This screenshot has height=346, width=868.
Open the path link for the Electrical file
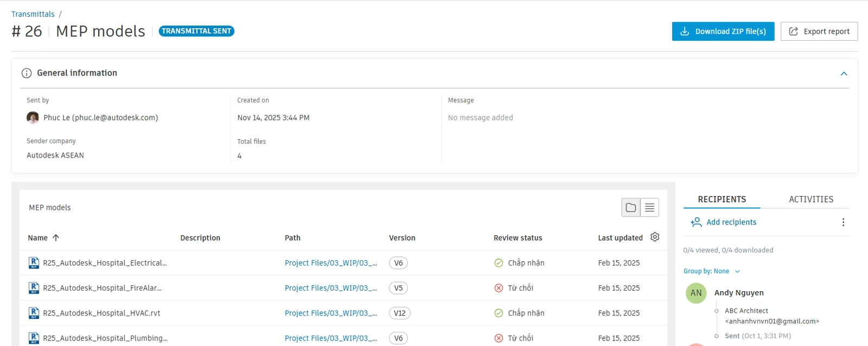[x=331, y=263]
